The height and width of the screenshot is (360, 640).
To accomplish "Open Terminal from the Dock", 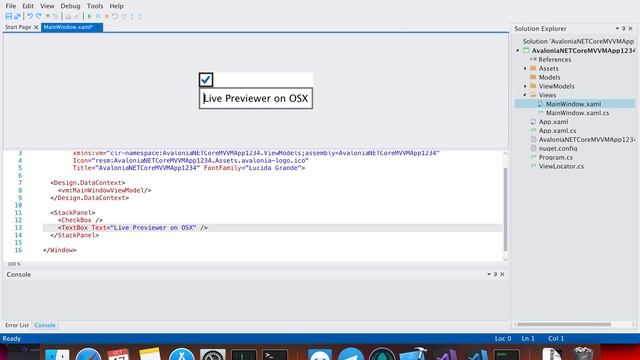I will point(275,354).
